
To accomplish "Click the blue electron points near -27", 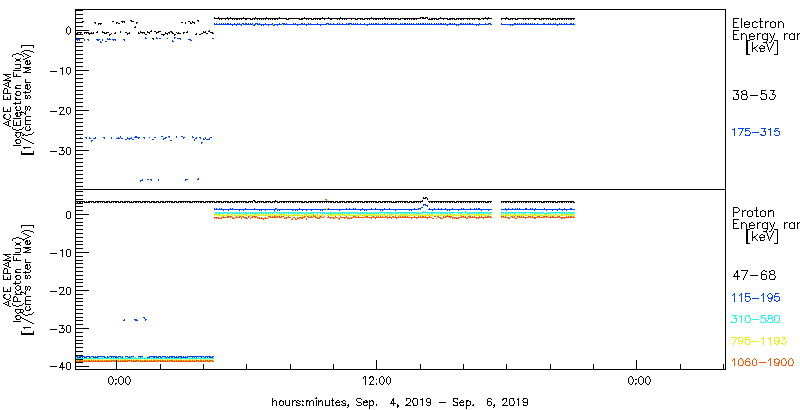I will point(148,138).
